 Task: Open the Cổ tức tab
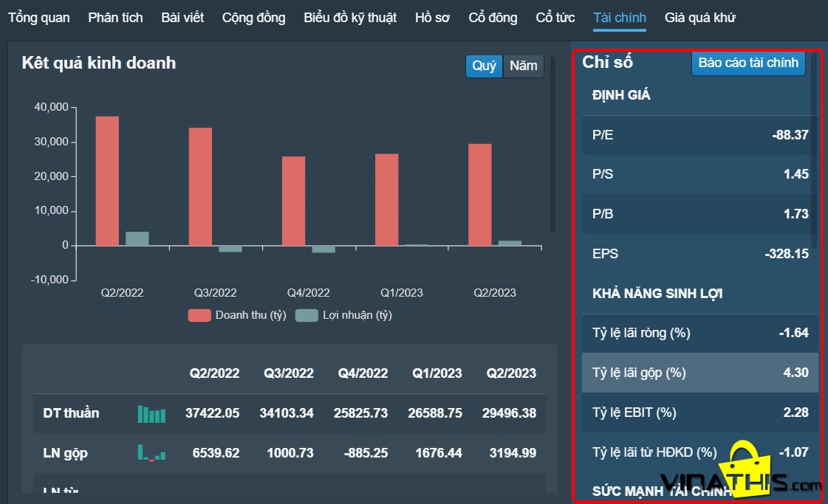555,18
